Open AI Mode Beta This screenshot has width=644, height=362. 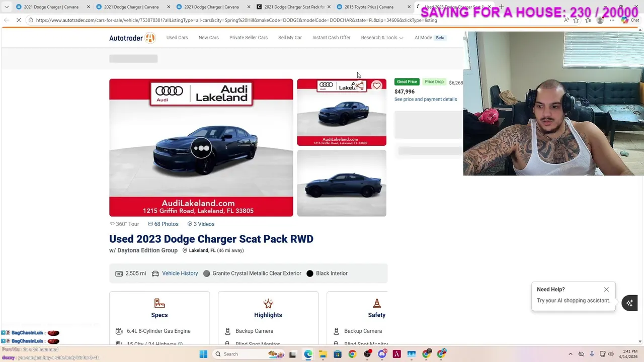tap(430, 38)
